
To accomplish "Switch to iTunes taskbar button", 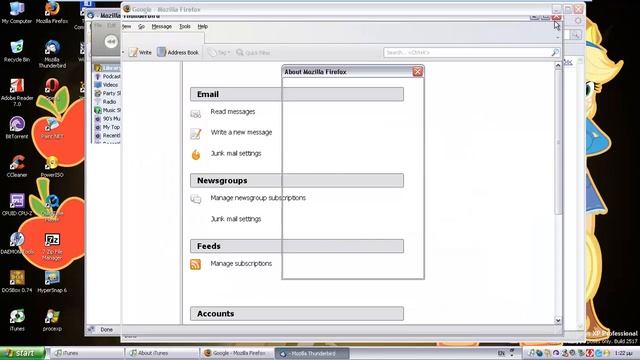I will click(87, 353).
